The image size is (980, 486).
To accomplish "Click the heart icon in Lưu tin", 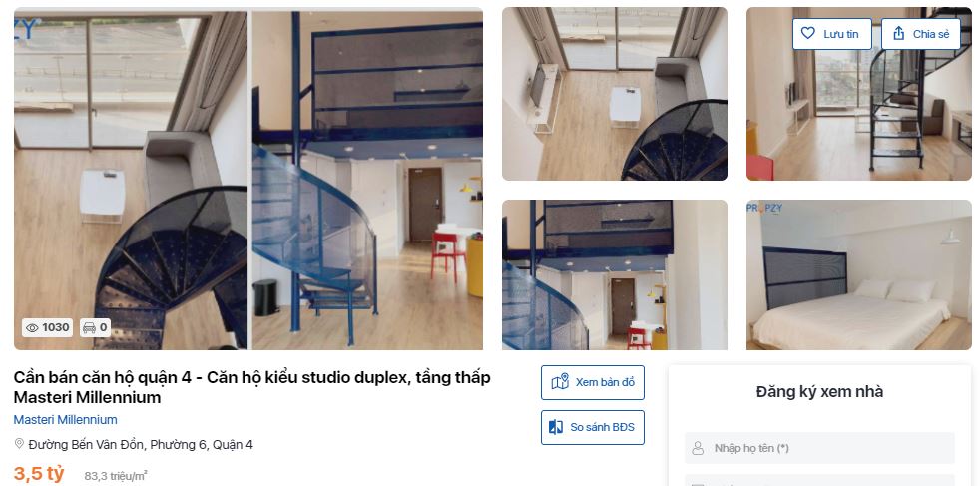I will pyautogui.click(x=808, y=34).
